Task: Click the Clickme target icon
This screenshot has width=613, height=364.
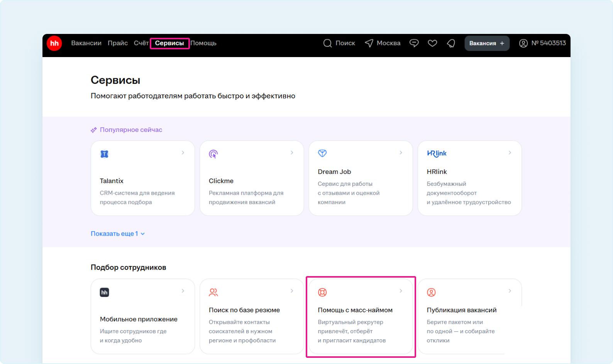Action: (213, 154)
